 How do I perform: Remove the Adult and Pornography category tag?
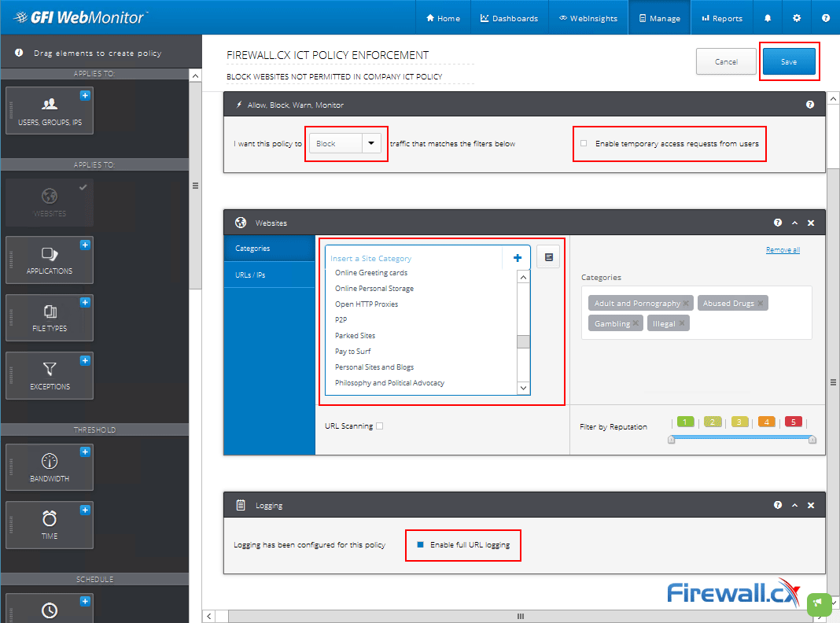point(685,303)
